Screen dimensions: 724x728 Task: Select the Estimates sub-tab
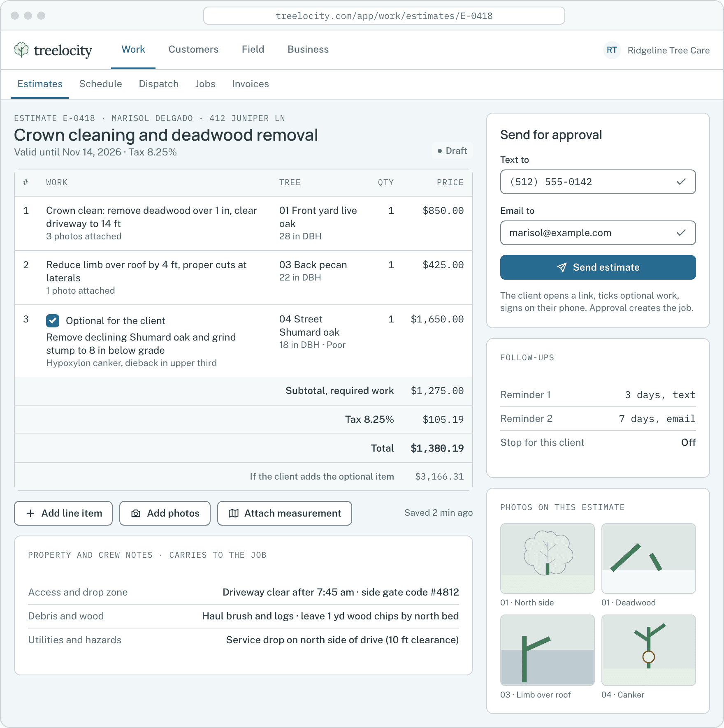[x=40, y=84]
